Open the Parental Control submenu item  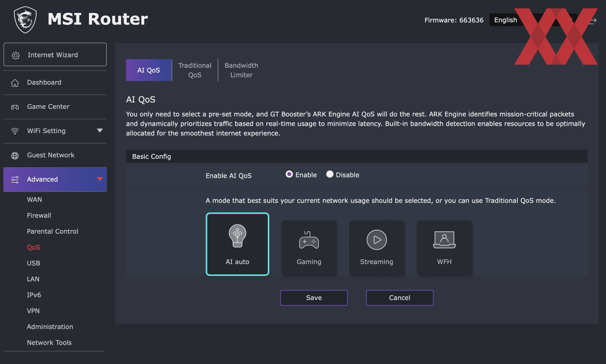coord(52,231)
